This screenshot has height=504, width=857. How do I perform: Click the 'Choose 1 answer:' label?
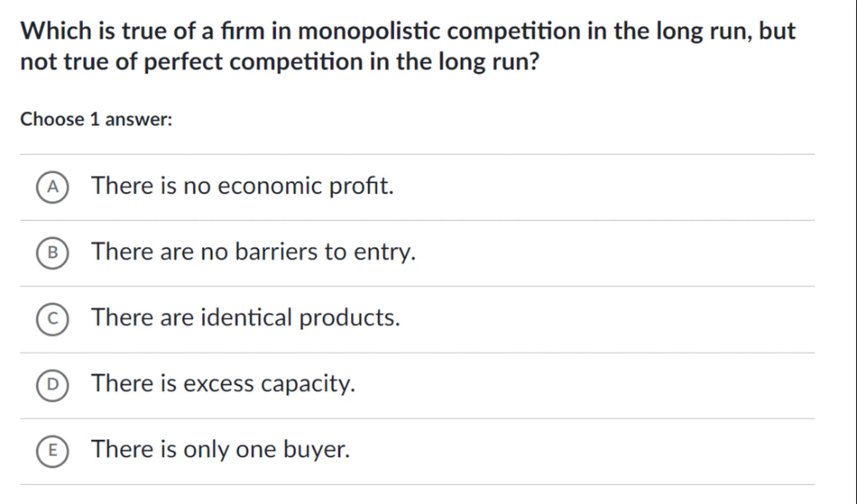click(96, 120)
